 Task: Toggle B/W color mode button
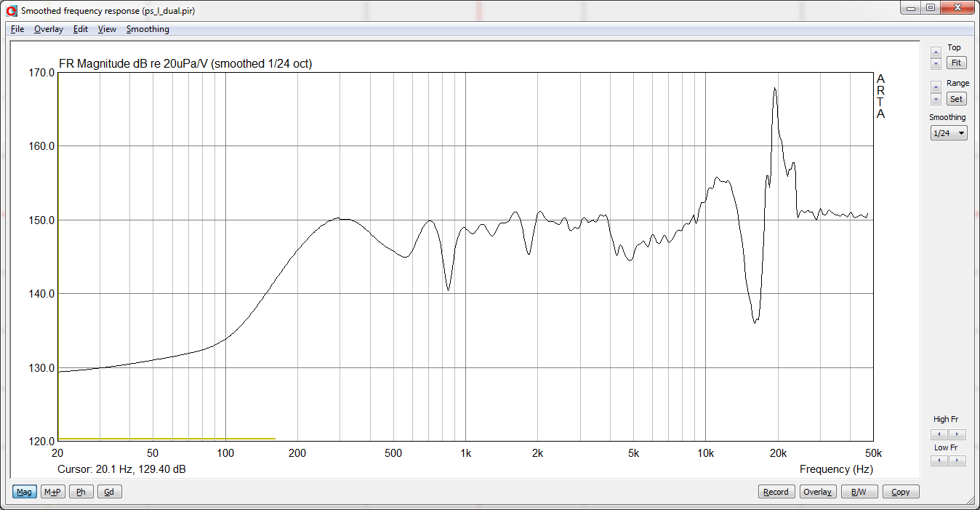tap(859, 492)
